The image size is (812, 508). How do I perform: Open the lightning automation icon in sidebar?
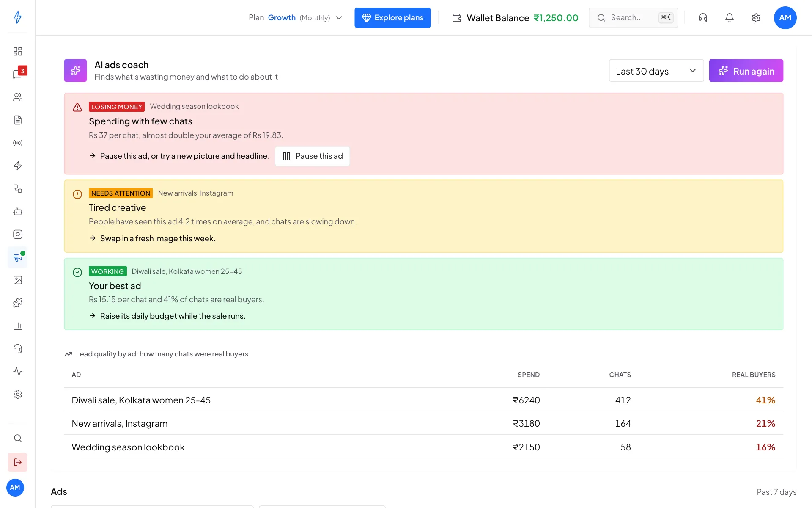pyautogui.click(x=17, y=166)
